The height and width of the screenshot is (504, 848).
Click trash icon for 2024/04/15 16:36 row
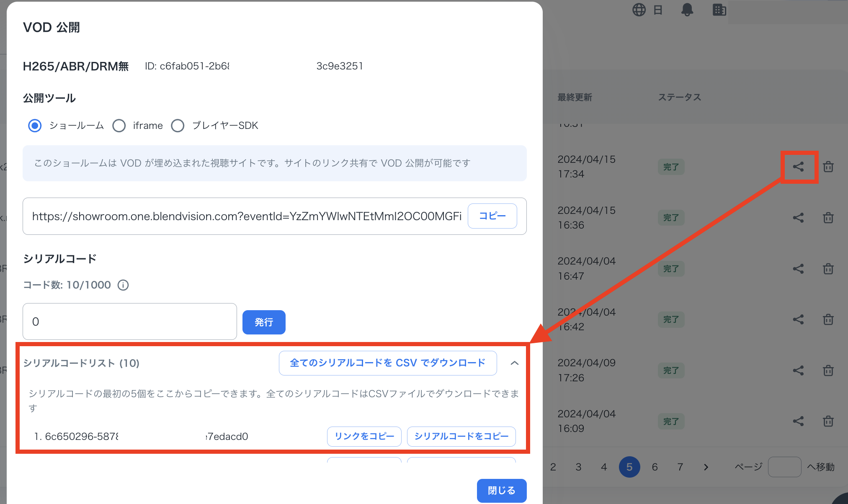pos(828,218)
